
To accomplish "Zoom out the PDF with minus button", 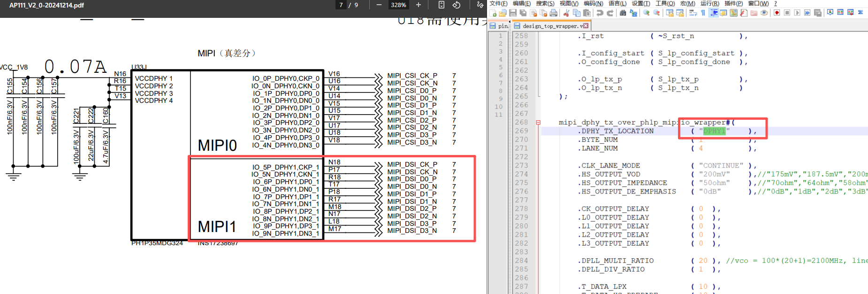I will coord(379,5).
